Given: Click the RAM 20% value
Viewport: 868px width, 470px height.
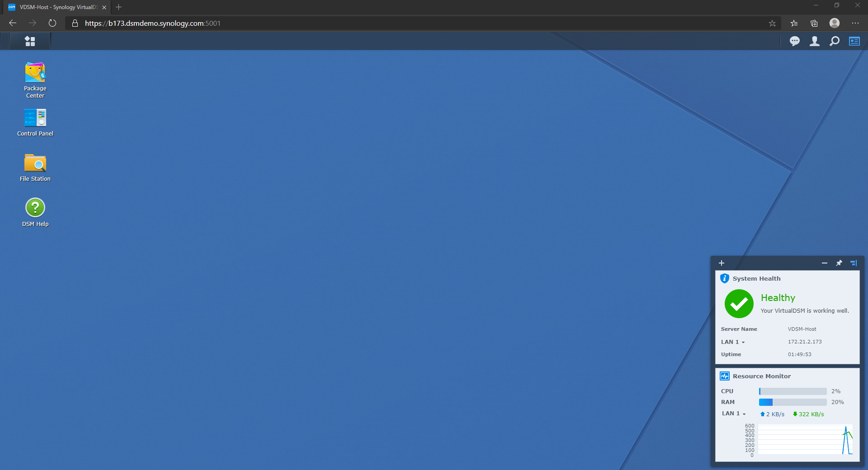Looking at the screenshot, I should (837, 402).
